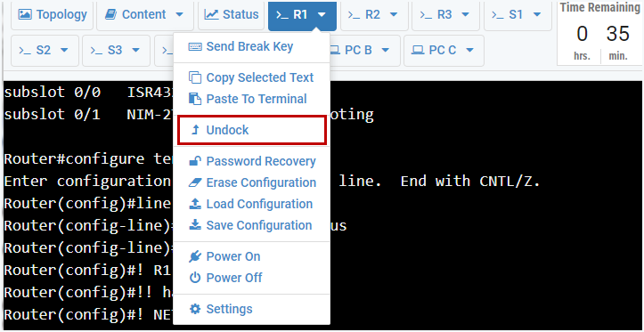
Task: Click the download icon for Save Configuration
Action: tap(195, 225)
